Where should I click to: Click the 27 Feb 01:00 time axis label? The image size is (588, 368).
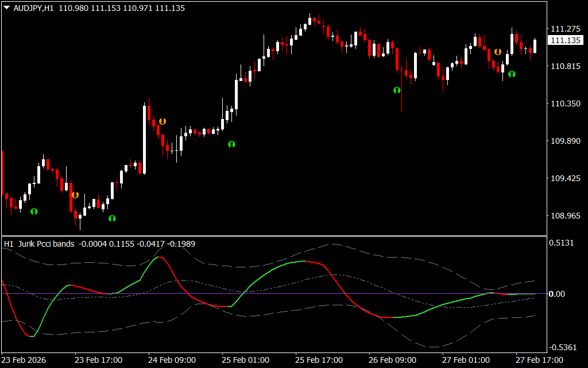pos(467,360)
